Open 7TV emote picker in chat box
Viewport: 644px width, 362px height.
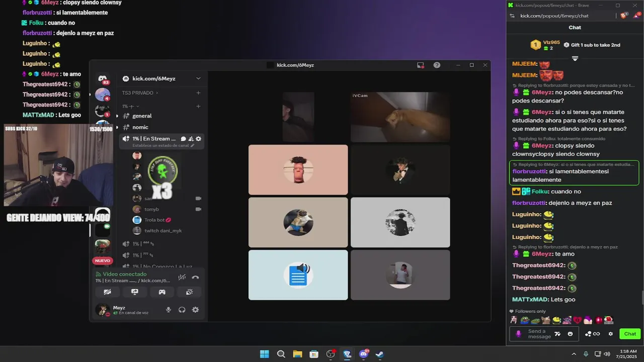coord(557,334)
